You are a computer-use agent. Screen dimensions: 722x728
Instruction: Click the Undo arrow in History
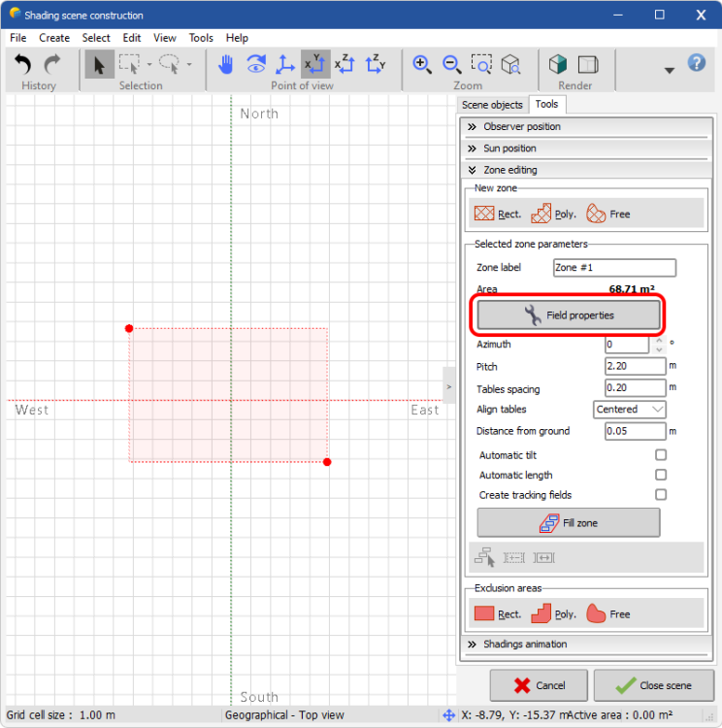pyautogui.click(x=23, y=64)
